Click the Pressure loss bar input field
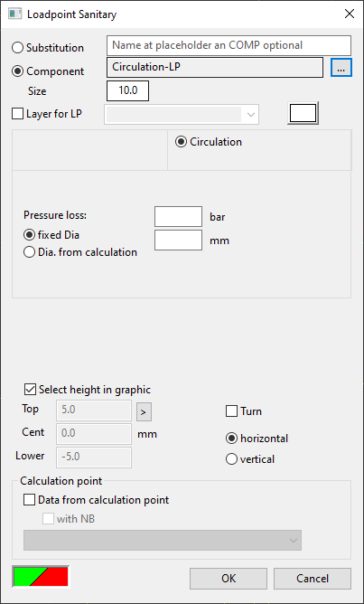Viewport: 364px width, 604px height. [x=179, y=216]
